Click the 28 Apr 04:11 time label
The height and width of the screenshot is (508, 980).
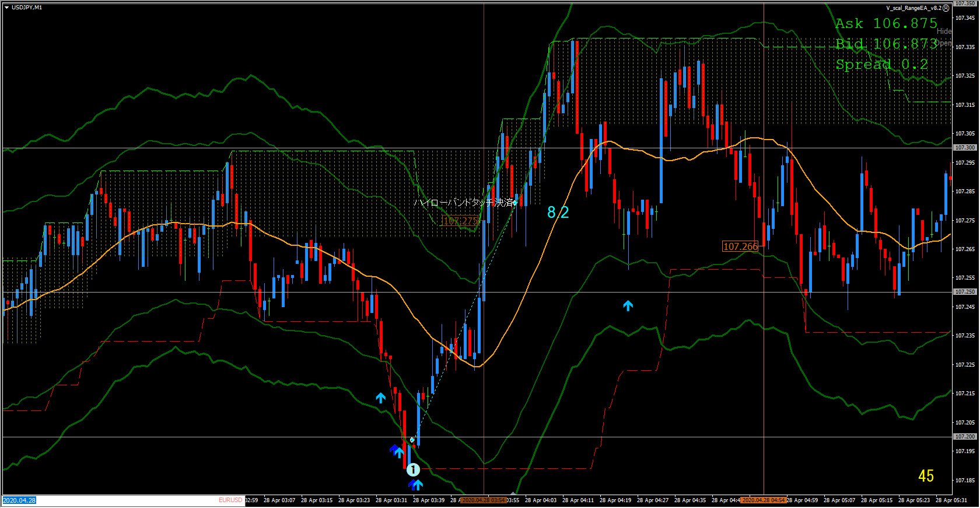(x=578, y=500)
